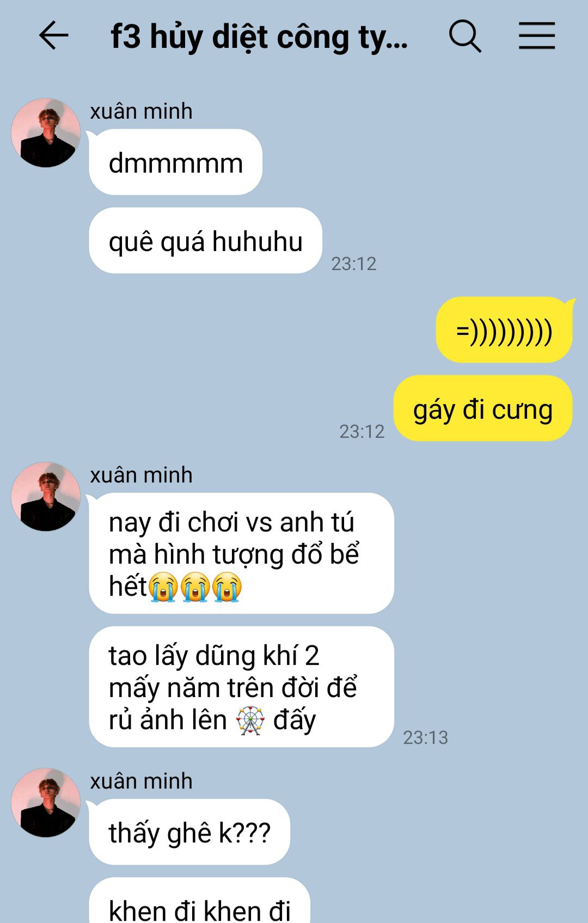Viewport: 588px width, 923px height.
Task: Tap the xuân minh name above dmmmmm
Action: (141, 111)
